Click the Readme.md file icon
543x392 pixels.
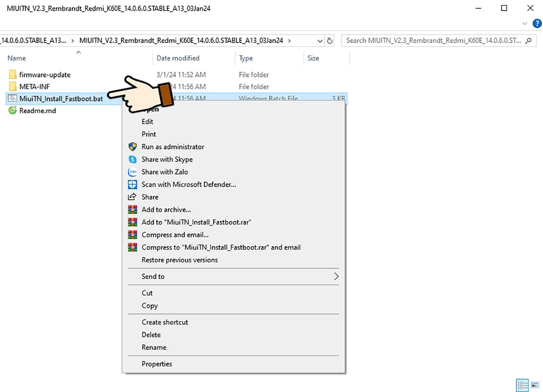pos(13,110)
